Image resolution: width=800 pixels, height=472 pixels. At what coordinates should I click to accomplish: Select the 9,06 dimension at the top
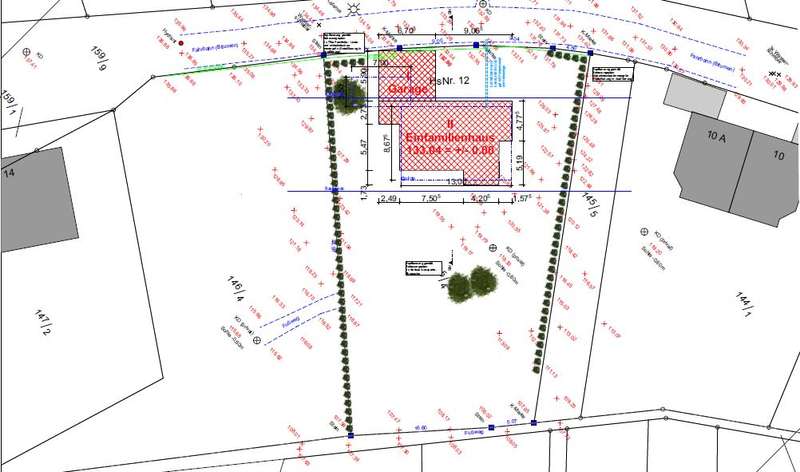(x=472, y=31)
